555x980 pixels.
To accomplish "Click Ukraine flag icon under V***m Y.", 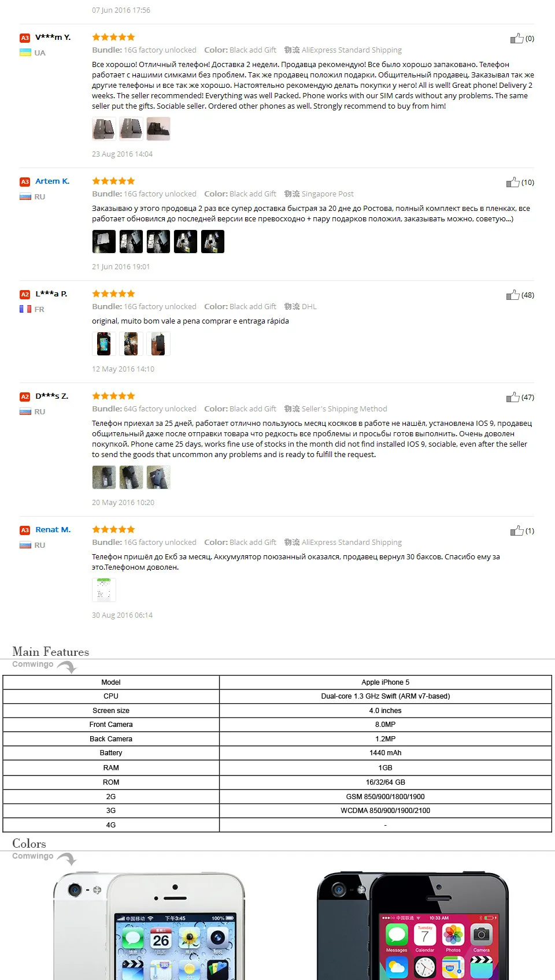I will click(x=25, y=53).
